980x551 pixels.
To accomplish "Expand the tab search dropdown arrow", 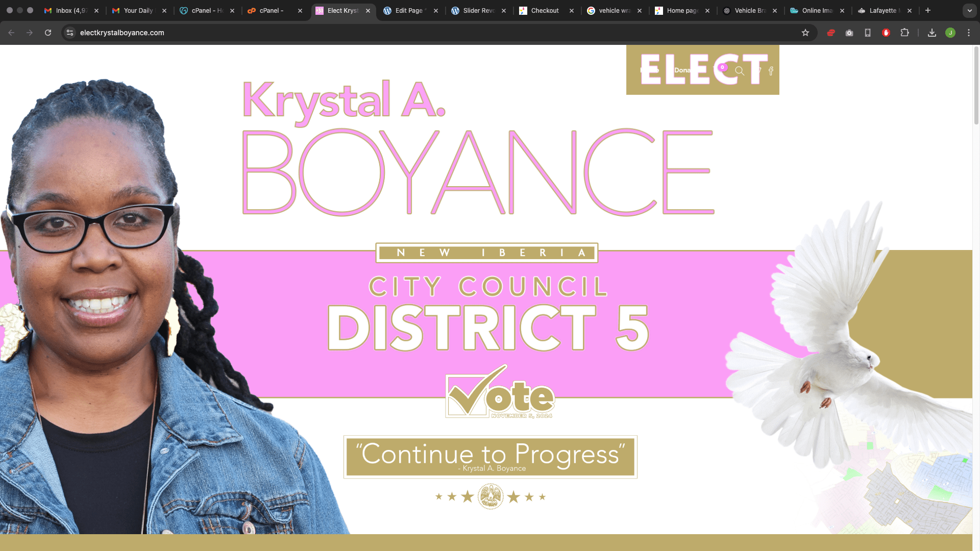I will point(970,11).
